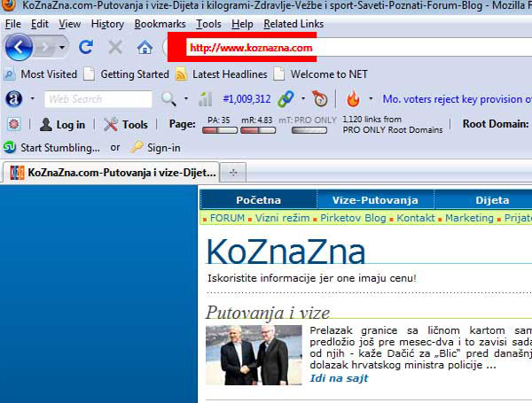The image size is (532, 403).
Task: Open the Getting Started bookmark
Action: point(126,74)
